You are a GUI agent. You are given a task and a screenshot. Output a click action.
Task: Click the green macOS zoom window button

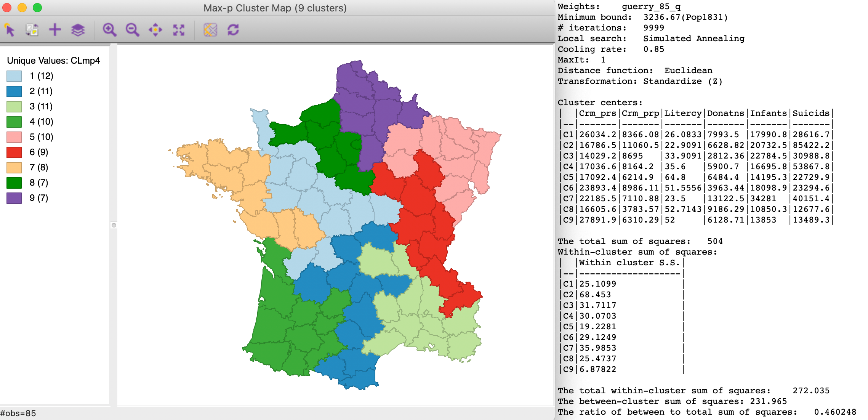[37, 8]
